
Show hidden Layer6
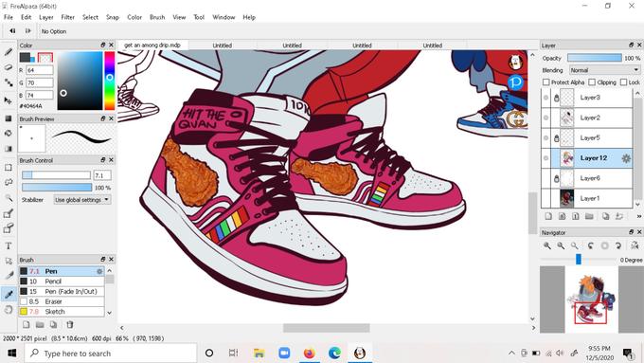pos(546,178)
